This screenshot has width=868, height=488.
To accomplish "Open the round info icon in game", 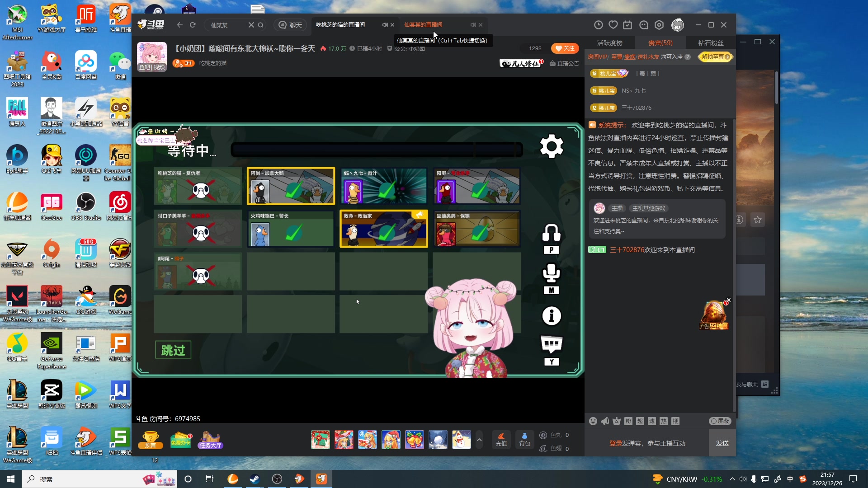I will point(552,316).
